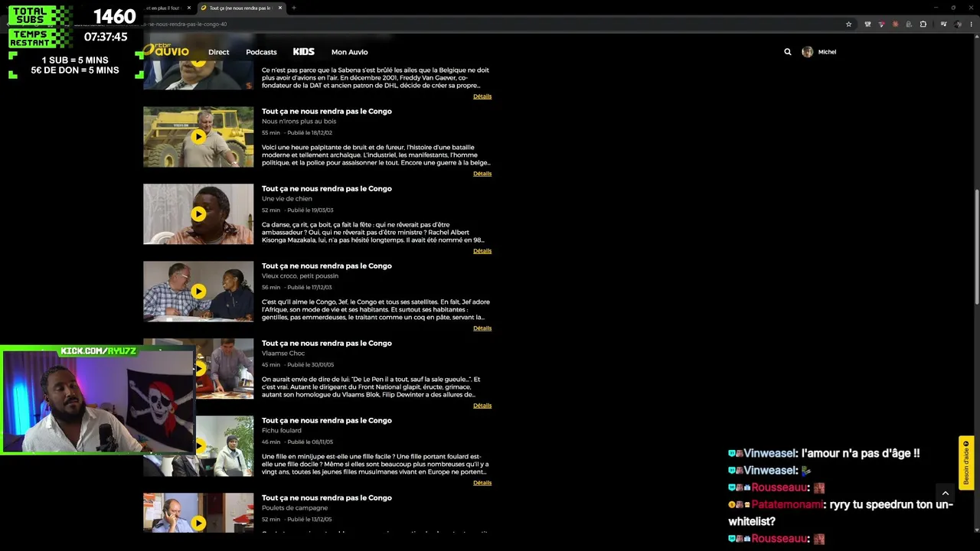
Task: Play the episode "Poulets de campagne"
Action: click(x=198, y=523)
